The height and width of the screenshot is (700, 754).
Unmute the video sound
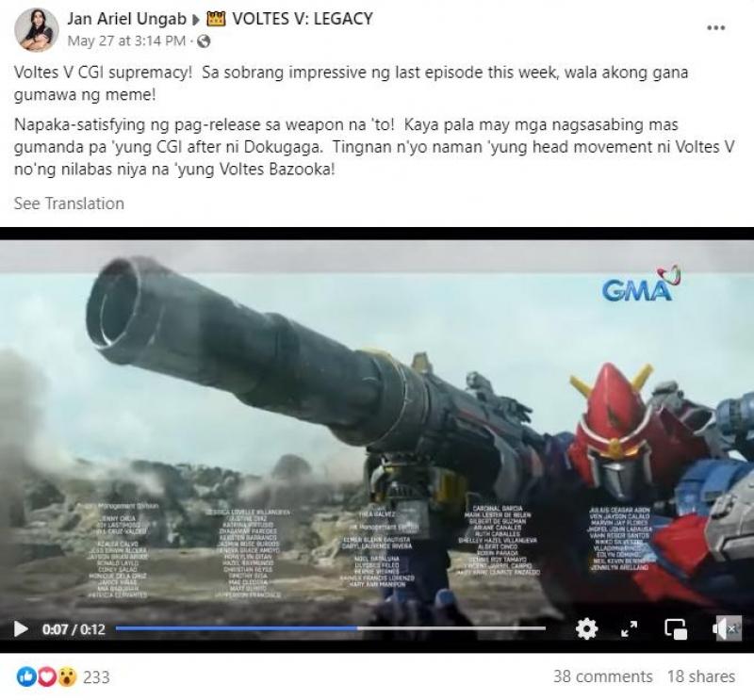pyautogui.click(x=727, y=628)
